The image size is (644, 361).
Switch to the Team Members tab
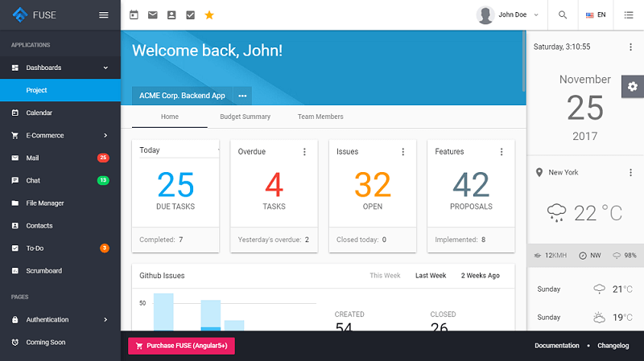[x=320, y=117]
